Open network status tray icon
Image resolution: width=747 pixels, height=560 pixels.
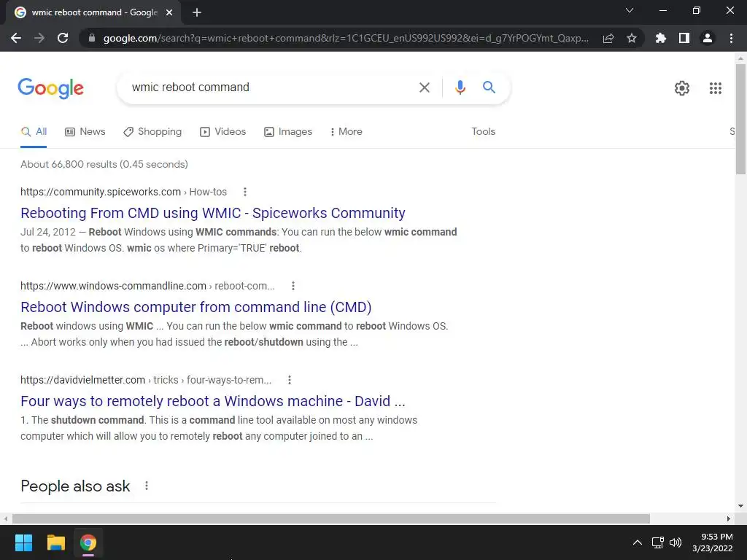pos(657,542)
